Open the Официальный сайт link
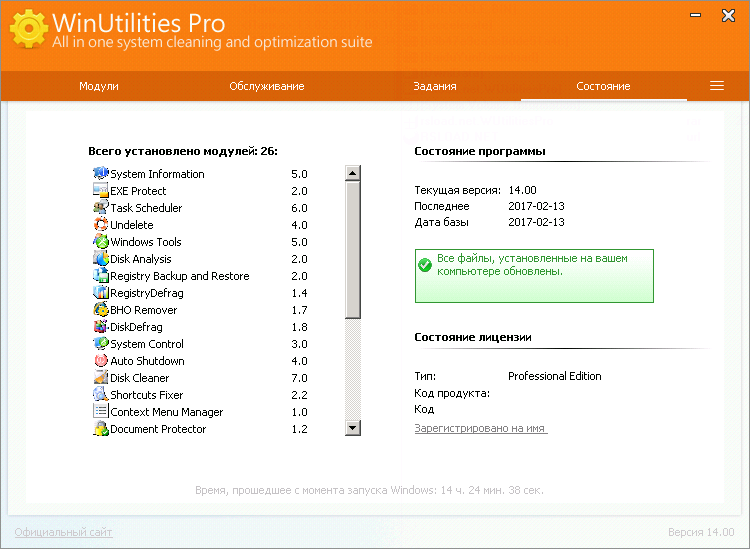750x549 pixels. coord(63,532)
